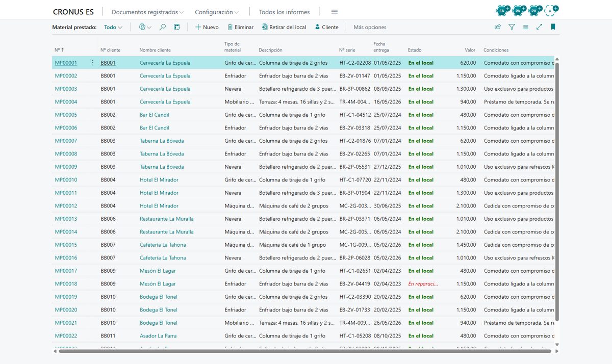The width and height of the screenshot is (612, 364).
Task: Open the Todo view dropdown
Action: point(113,27)
